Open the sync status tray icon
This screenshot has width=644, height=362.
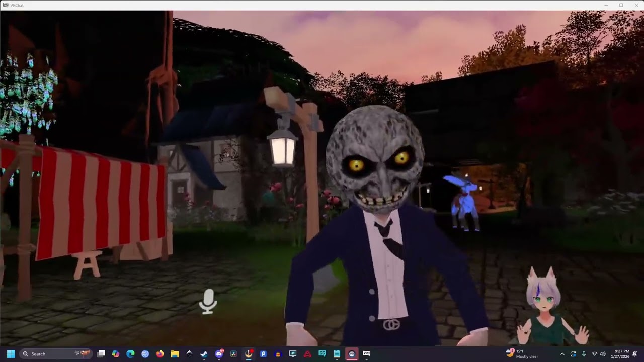[573, 354]
